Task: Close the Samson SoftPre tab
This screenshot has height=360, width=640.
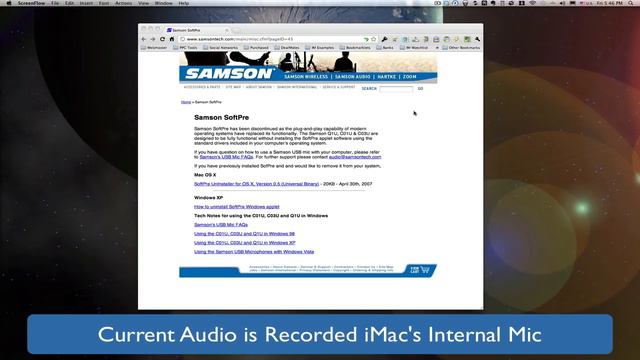Action: [x=227, y=30]
